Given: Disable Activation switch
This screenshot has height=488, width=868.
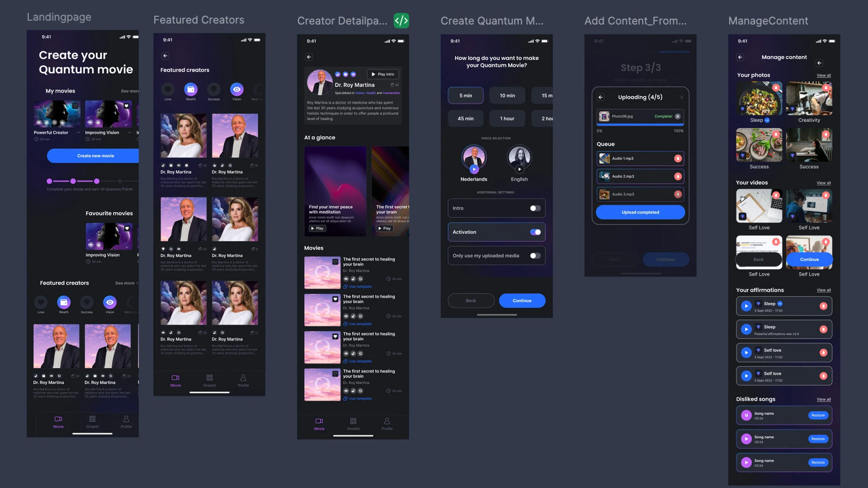Looking at the screenshot, I should [535, 232].
